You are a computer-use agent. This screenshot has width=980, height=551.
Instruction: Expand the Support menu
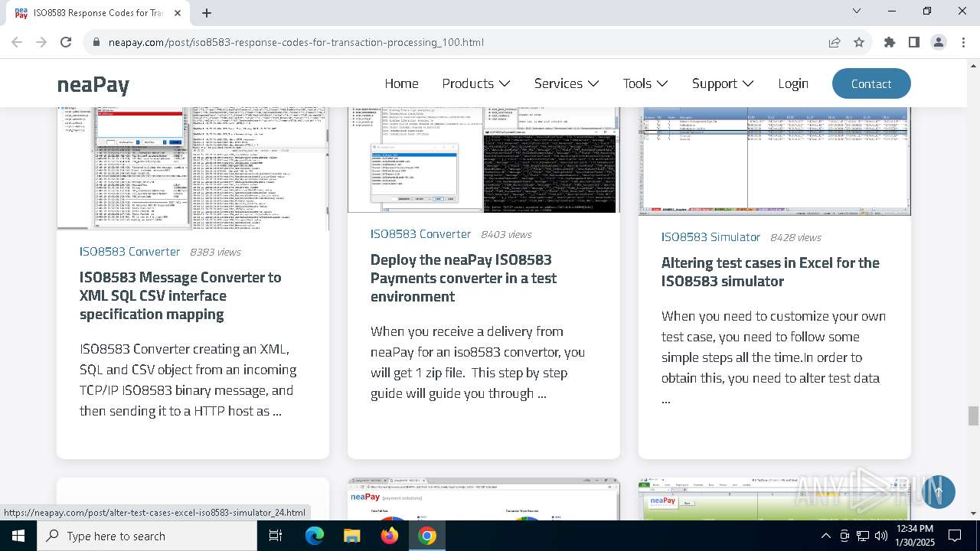coord(723,83)
